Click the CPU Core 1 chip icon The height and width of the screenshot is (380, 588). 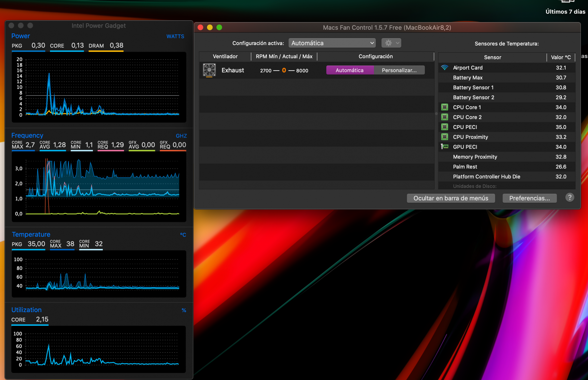[x=445, y=107]
